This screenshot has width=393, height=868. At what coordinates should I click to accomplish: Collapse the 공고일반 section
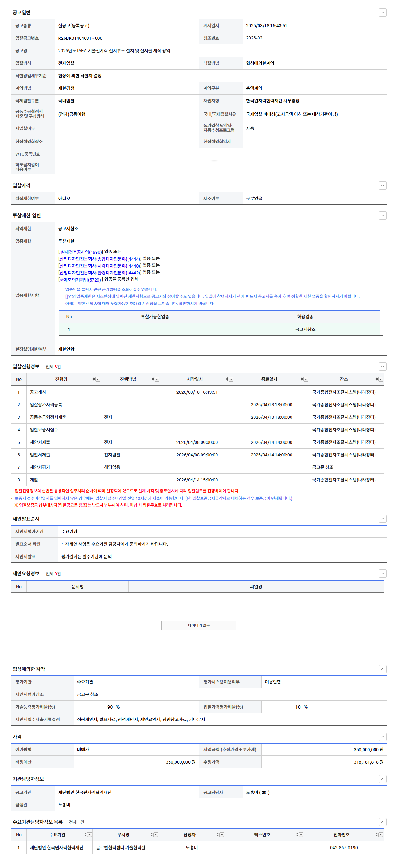[382, 13]
